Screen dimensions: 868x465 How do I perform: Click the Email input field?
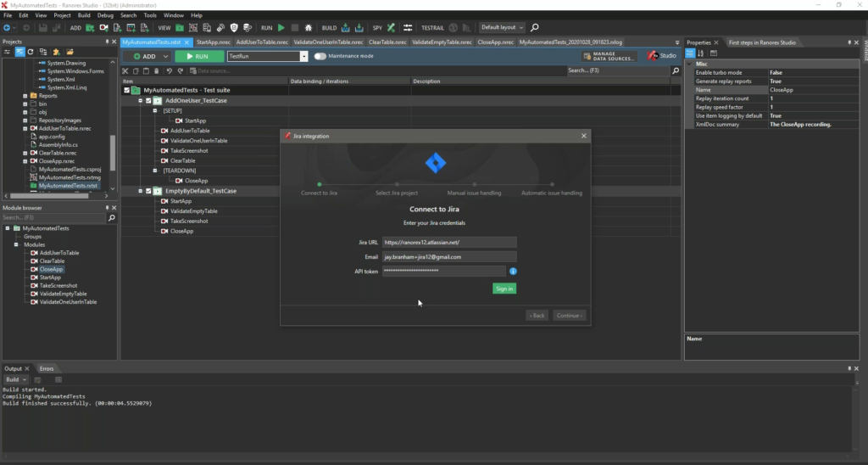[x=449, y=256]
